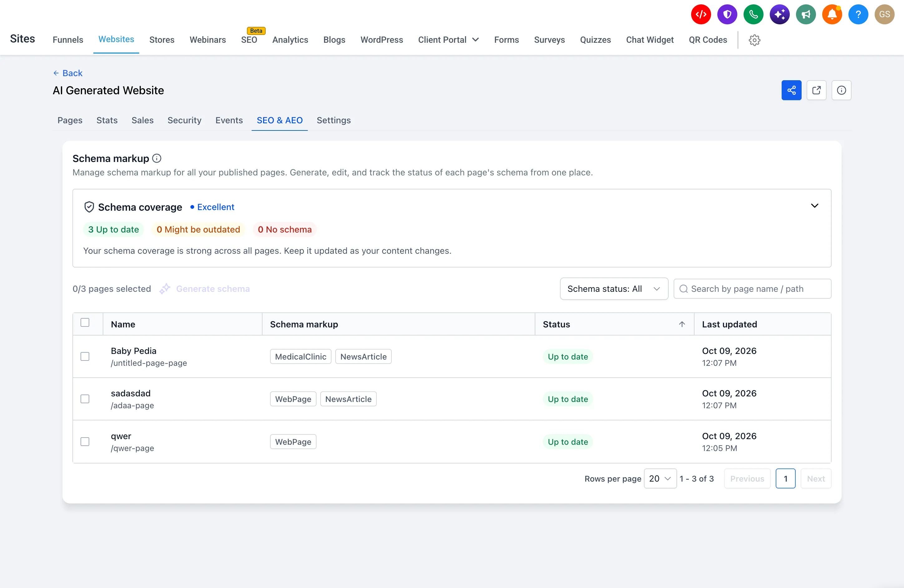Toggle the select-all header checkbox

[x=85, y=322]
